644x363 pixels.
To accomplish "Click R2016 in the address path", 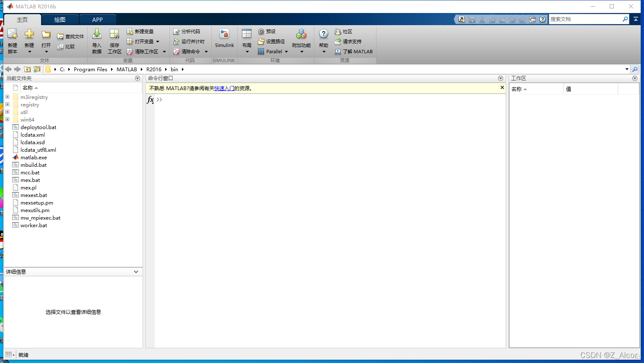I will click(x=154, y=70).
